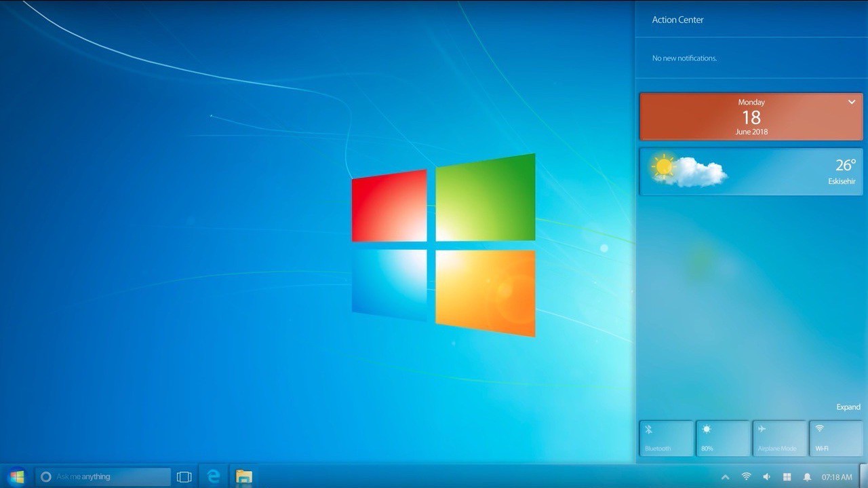Screen dimensions: 868x488
Task: Click the Expand link above quick actions
Action: click(848, 407)
